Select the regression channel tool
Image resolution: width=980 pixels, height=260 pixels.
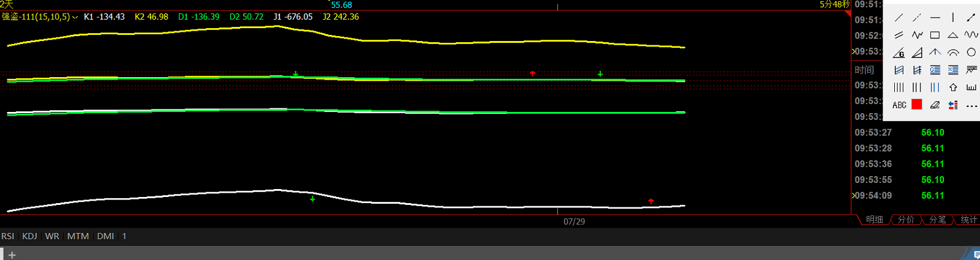tap(899, 70)
